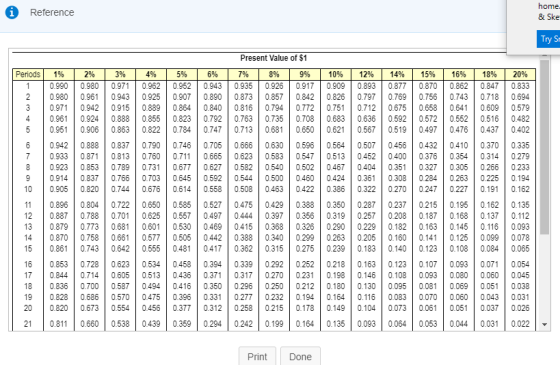Click value 0.402 for period 5 at 20%
The height and width of the screenshot is (365, 560).
(520, 130)
